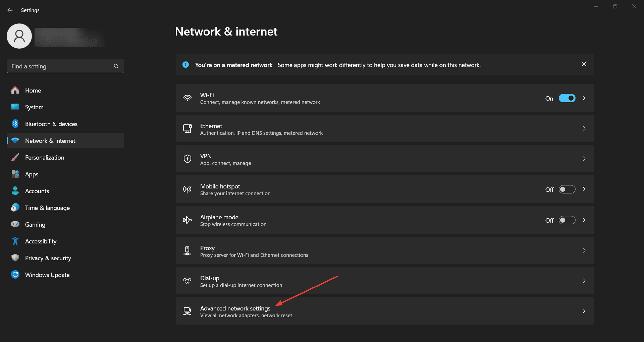Click the Airplane mode plane icon
The height and width of the screenshot is (342, 644).
coord(187,220)
